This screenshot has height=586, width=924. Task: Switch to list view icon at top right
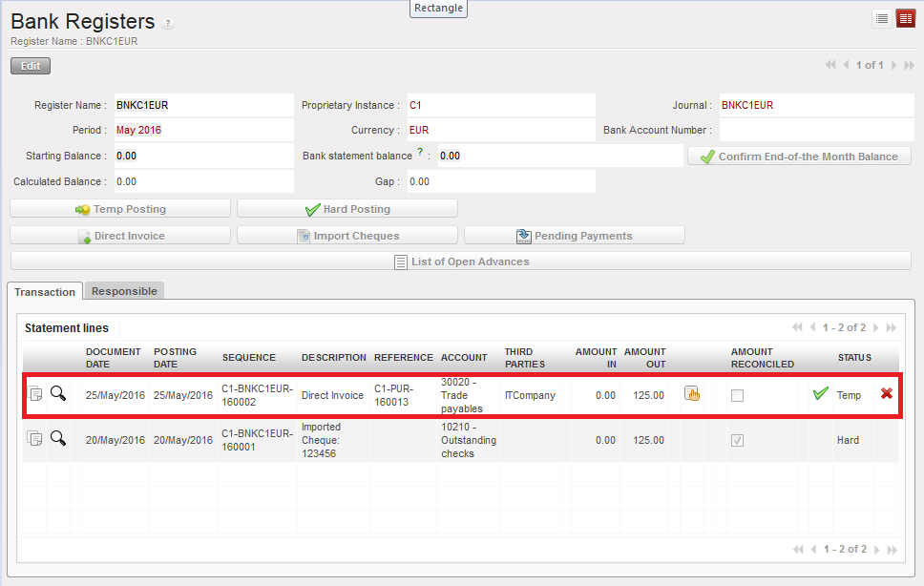click(882, 18)
